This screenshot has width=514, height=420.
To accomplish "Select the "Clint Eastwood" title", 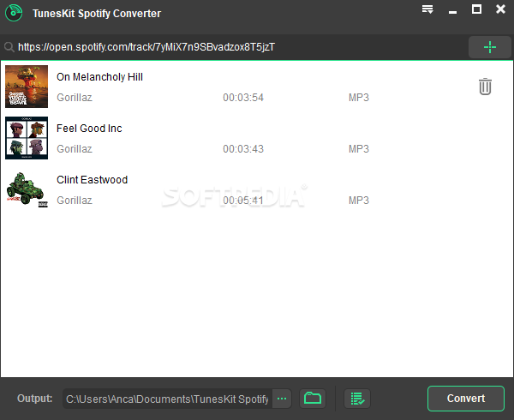I will pyautogui.click(x=93, y=180).
